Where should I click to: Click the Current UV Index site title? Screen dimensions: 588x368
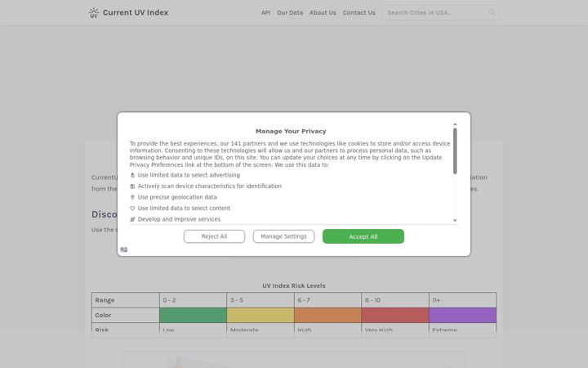point(136,13)
